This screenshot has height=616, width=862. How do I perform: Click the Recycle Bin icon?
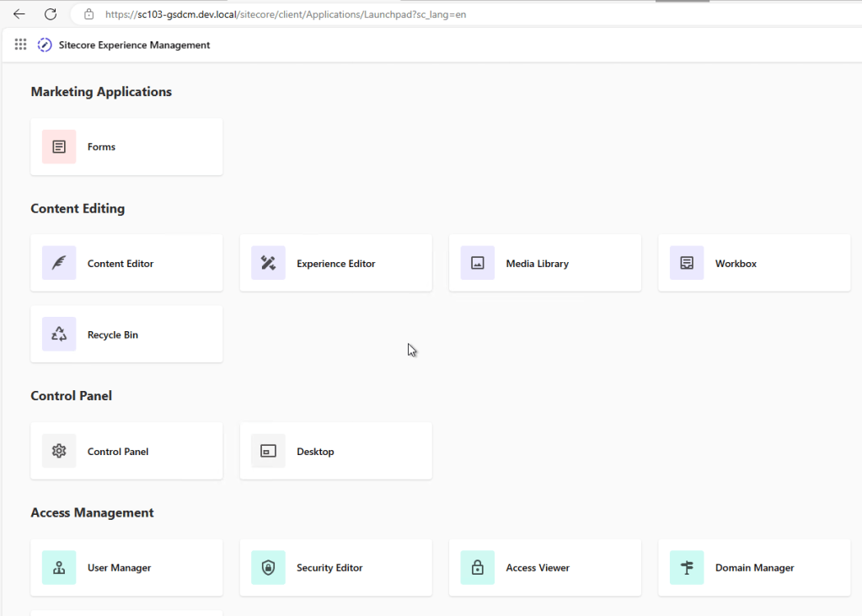59,335
